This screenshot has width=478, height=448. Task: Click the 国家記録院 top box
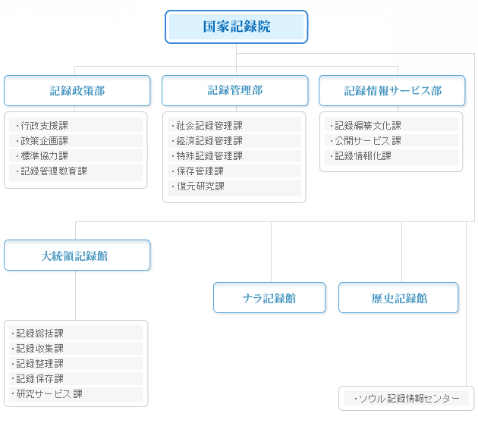(236, 27)
